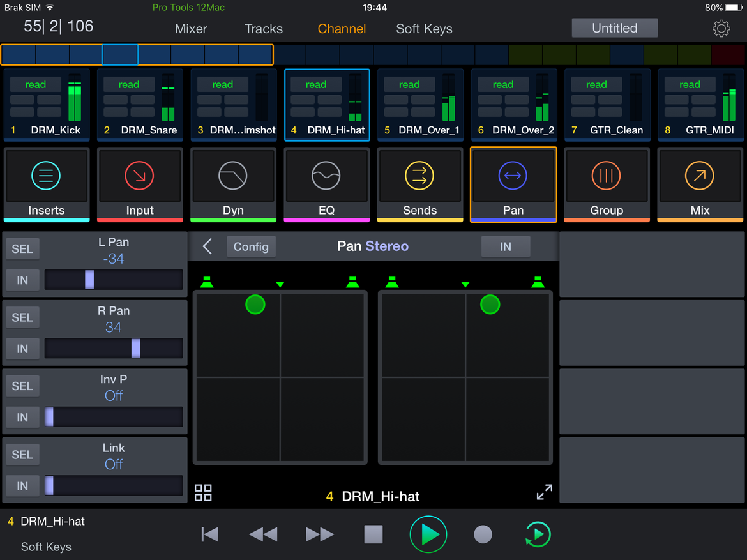The height and width of the screenshot is (560, 747).
Task: Switch to the Tracks view
Action: pyautogui.click(x=264, y=29)
